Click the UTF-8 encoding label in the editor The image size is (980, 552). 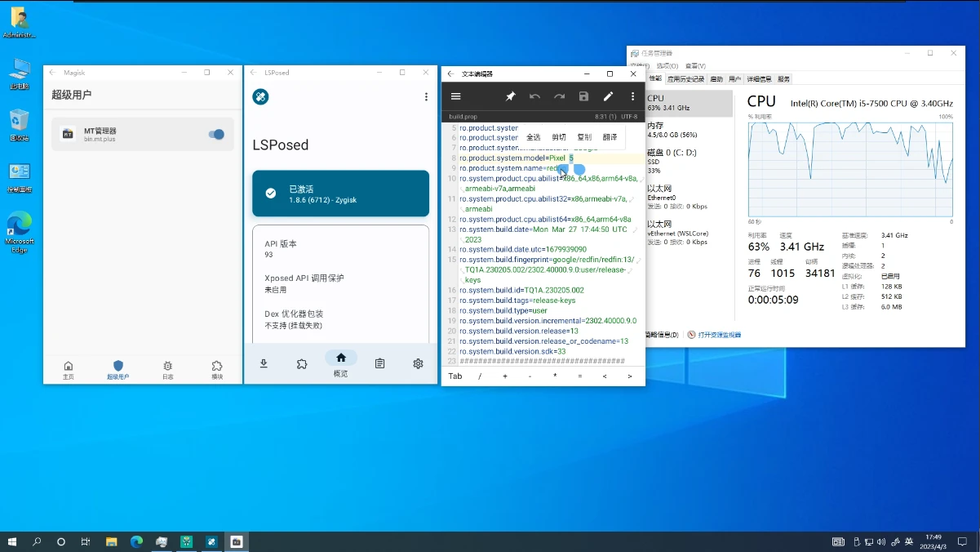pos(628,117)
